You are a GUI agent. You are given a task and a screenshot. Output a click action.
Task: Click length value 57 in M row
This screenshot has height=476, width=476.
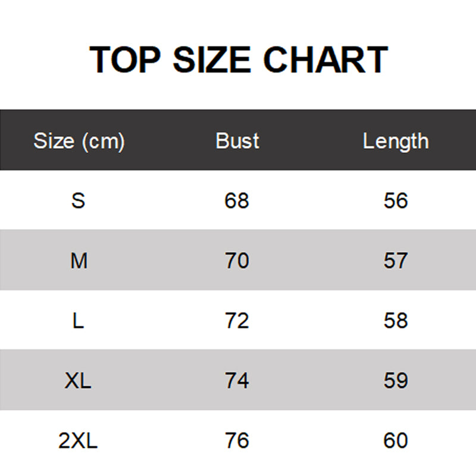tap(395, 261)
